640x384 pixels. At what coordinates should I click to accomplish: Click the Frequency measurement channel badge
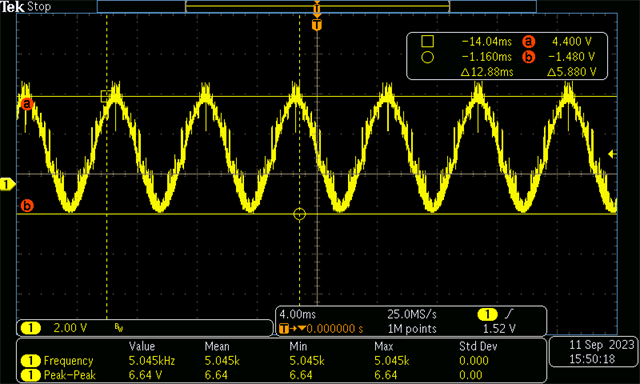click(31, 361)
